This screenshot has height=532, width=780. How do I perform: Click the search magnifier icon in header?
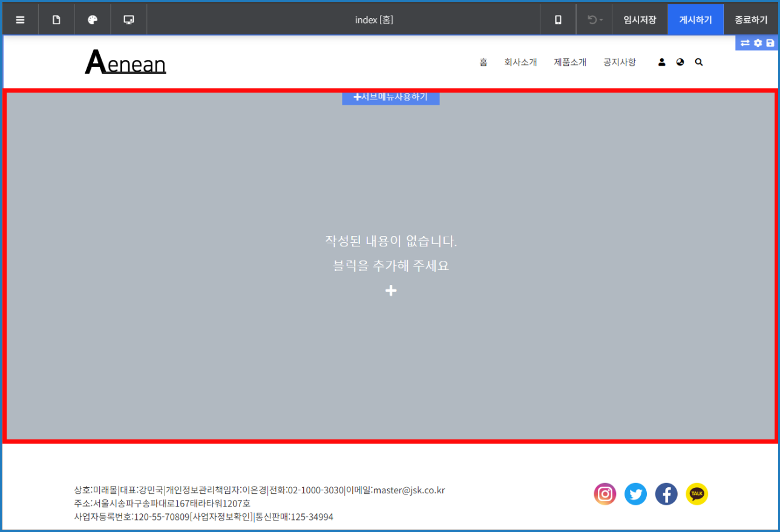coord(699,62)
